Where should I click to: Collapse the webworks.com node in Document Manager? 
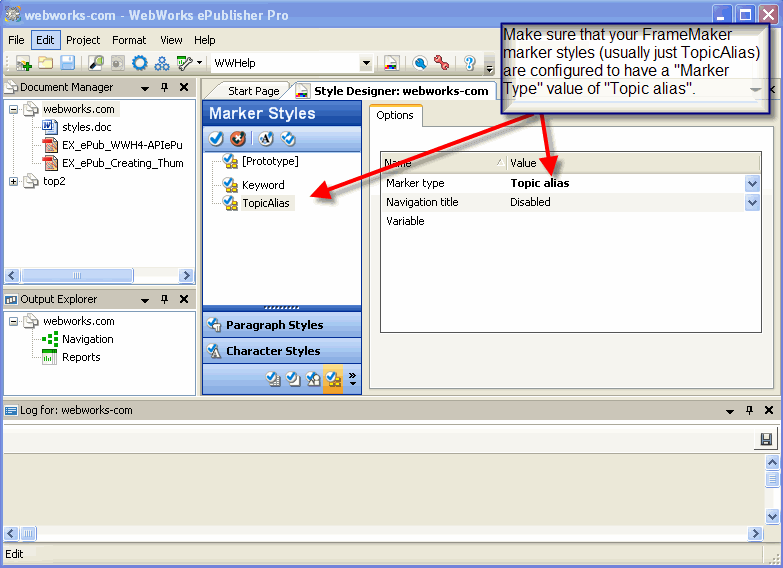(13, 109)
